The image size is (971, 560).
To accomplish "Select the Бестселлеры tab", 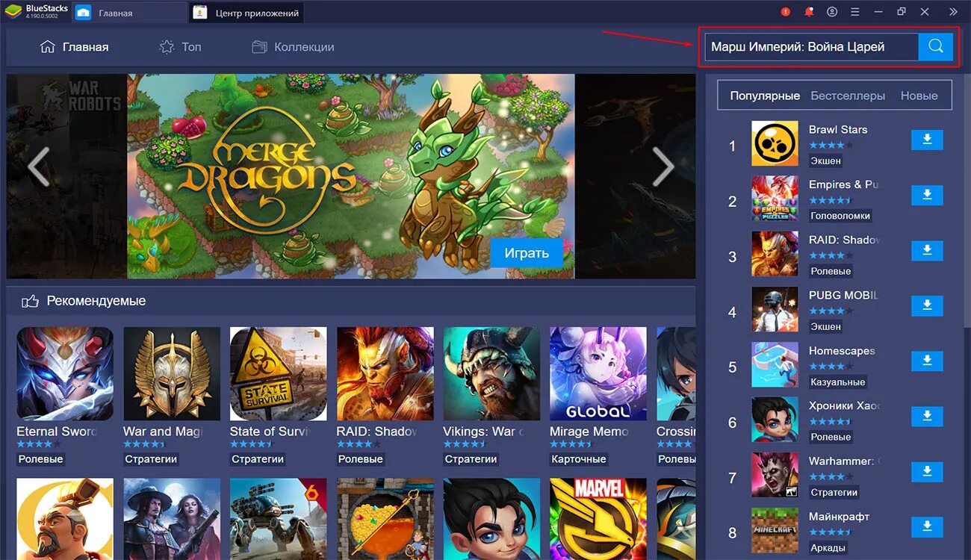I will [x=848, y=96].
